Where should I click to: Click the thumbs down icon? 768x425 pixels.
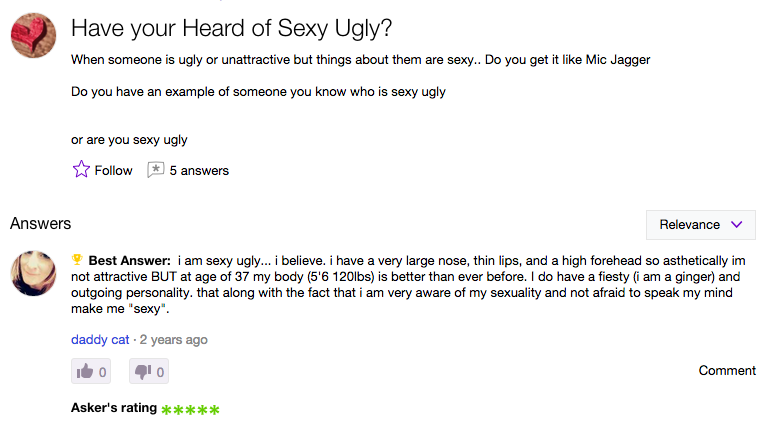point(143,372)
